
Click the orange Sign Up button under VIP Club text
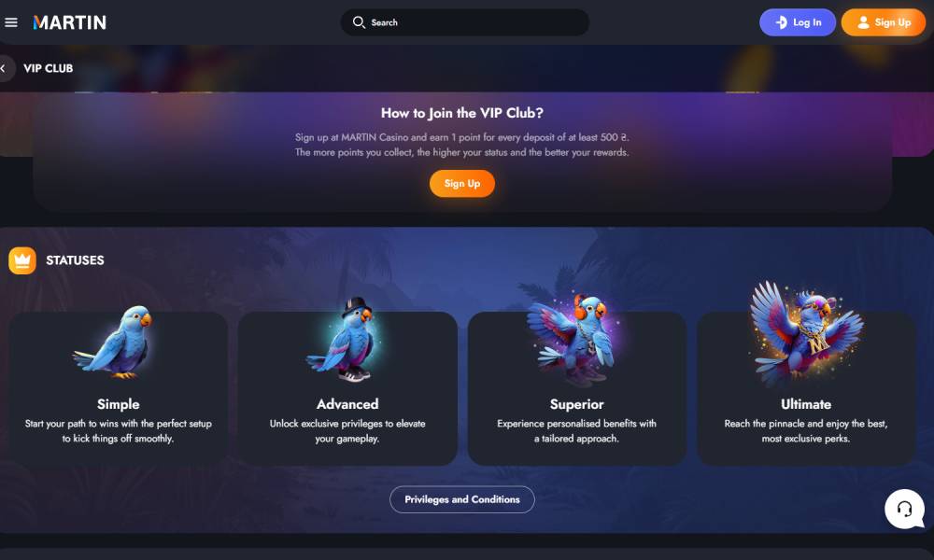click(462, 183)
